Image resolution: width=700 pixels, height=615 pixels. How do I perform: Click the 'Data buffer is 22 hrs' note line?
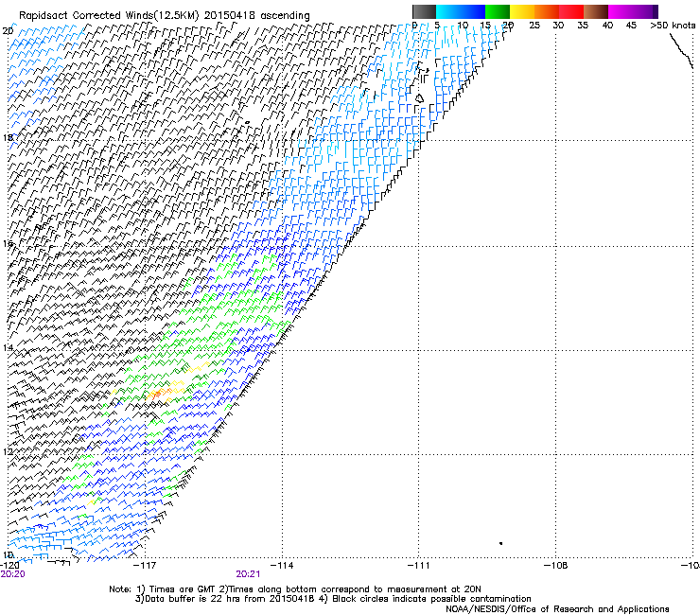click(333, 599)
